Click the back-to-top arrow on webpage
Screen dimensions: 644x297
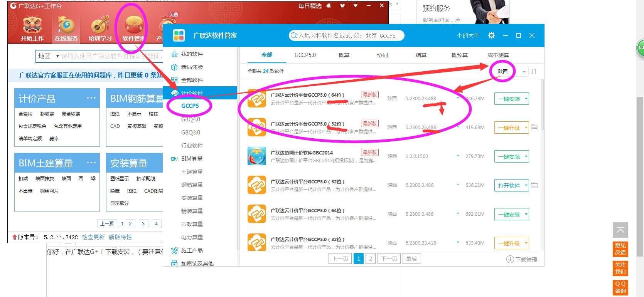[x=620, y=230]
